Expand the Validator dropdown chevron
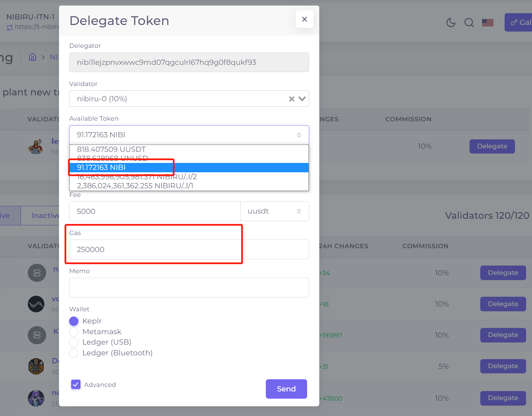The height and width of the screenshot is (416, 532). (302, 99)
